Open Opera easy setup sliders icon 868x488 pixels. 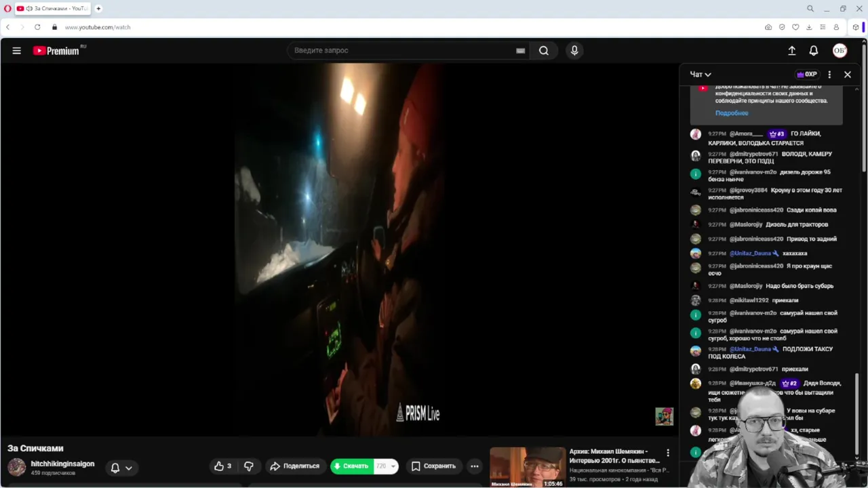point(823,27)
